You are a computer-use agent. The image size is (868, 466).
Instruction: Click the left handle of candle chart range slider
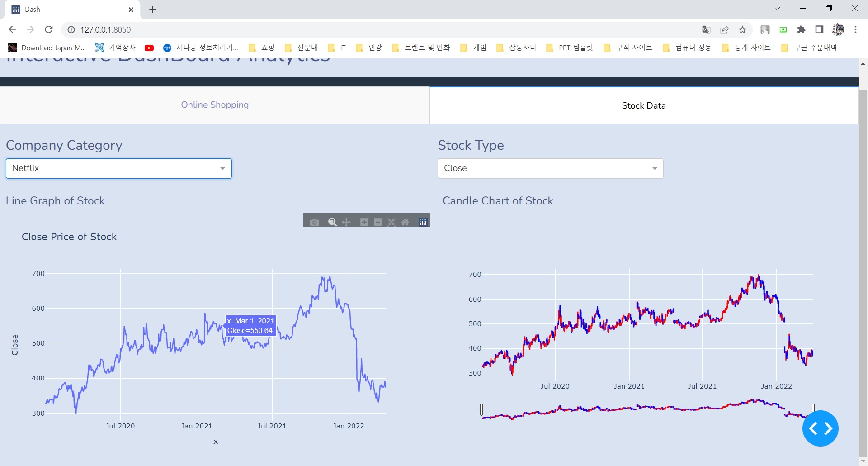pyautogui.click(x=482, y=409)
